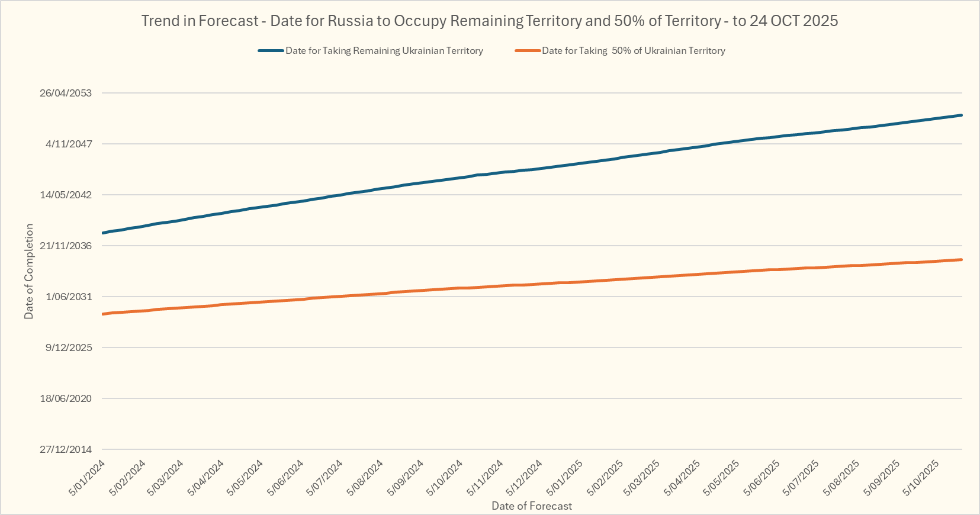
Task: Click the chart title text
Action: coord(489,21)
